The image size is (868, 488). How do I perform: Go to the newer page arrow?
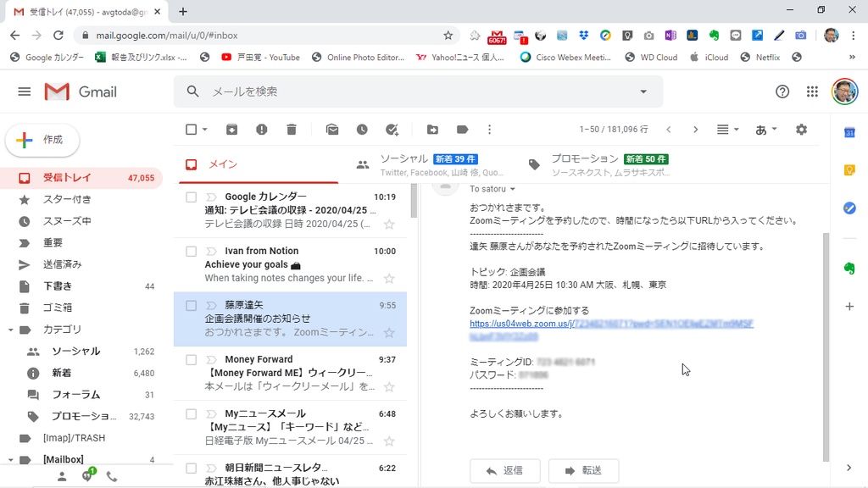pyautogui.click(x=669, y=130)
